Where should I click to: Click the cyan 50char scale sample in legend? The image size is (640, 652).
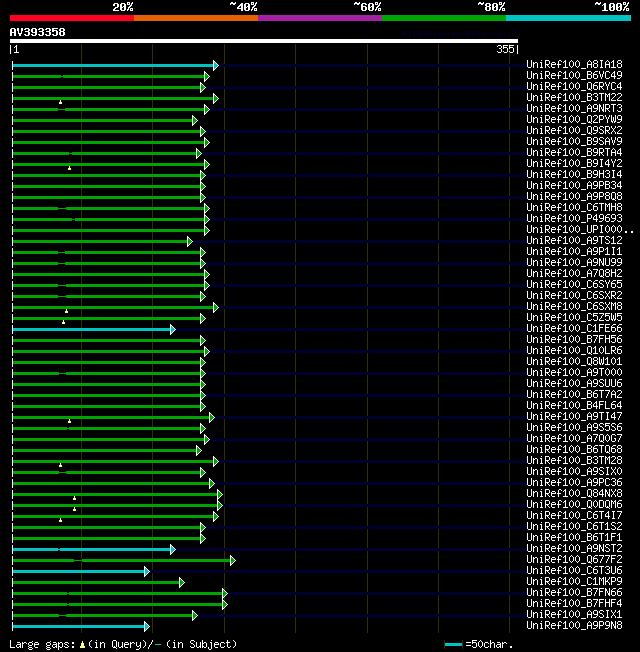[453, 645]
